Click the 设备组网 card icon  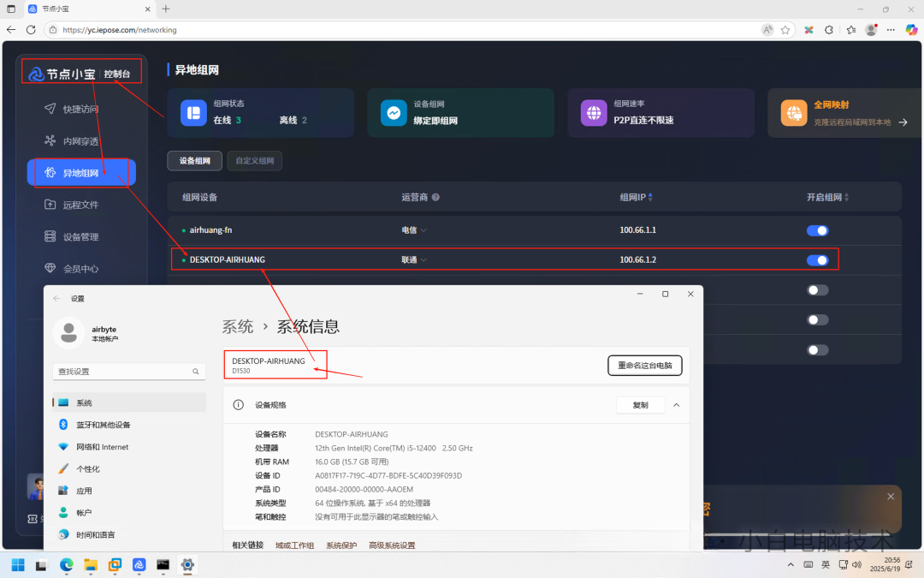[x=394, y=113]
